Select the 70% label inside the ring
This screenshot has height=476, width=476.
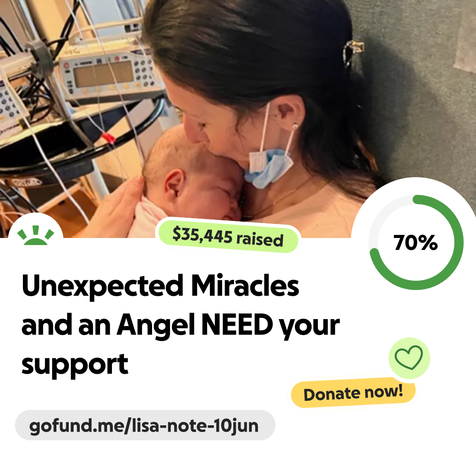[416, 242]
